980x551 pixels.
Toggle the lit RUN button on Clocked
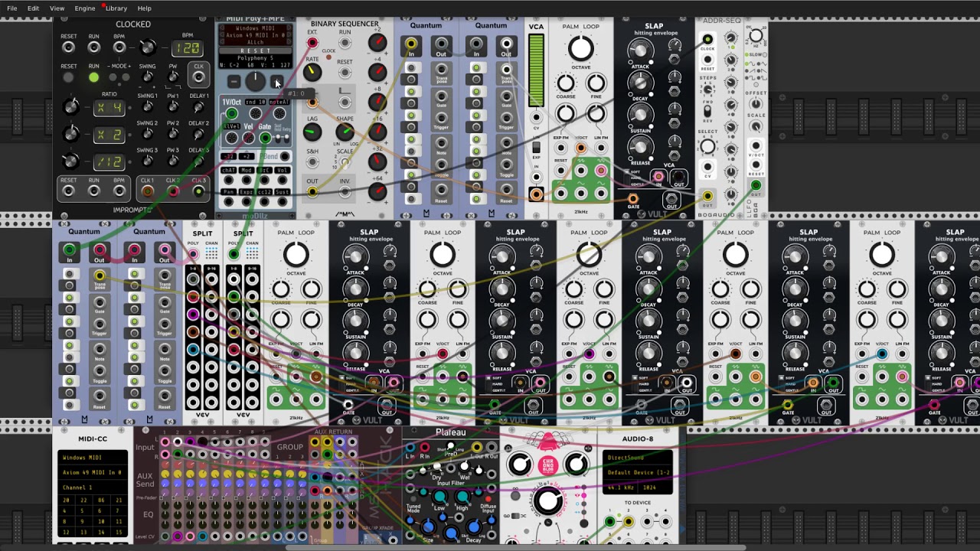click(93, 77)
